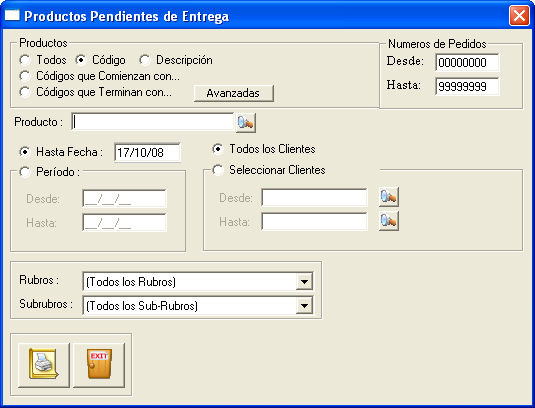Image resolution: width=535 pixels, height=408 pixels.
Task: Select the Descripción radio button
Action: (145, 60)
